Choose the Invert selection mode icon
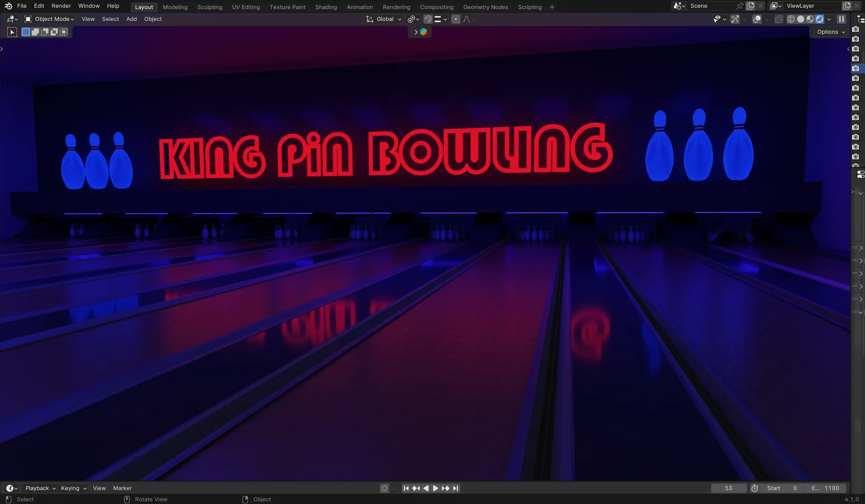Viewport: 865px width, 504px height. (54, 32)
